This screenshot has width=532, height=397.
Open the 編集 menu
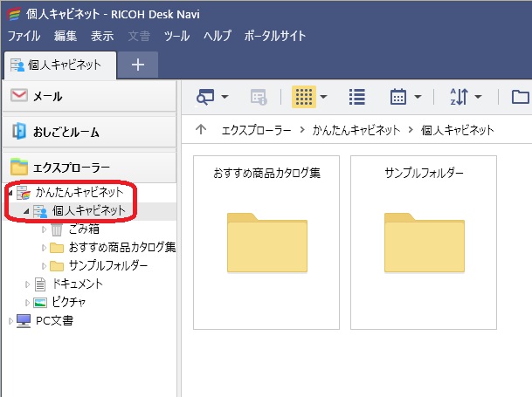click(x=66, y=36)
